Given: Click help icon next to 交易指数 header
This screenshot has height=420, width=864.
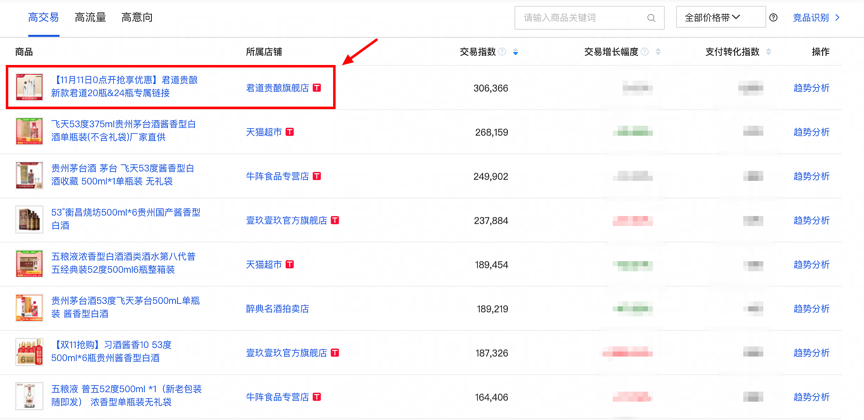Looking at the screenshot, I should [503, 52].
